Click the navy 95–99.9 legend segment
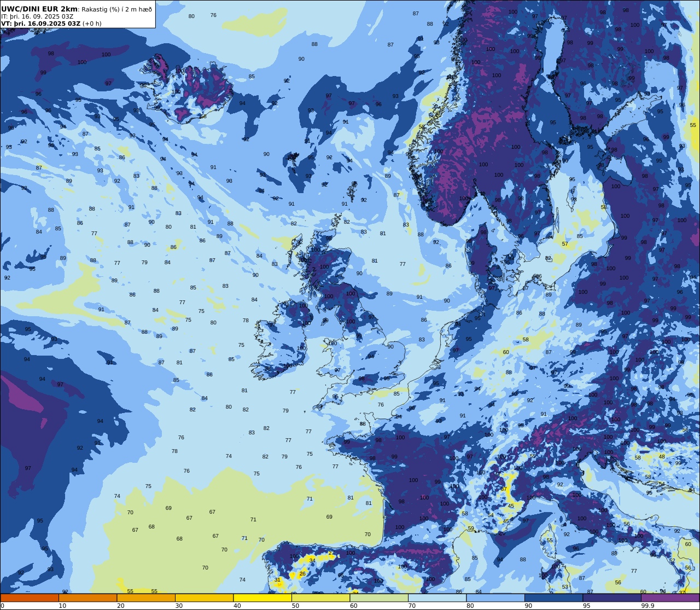Screen dimensions: 700x610 (612, 597)
